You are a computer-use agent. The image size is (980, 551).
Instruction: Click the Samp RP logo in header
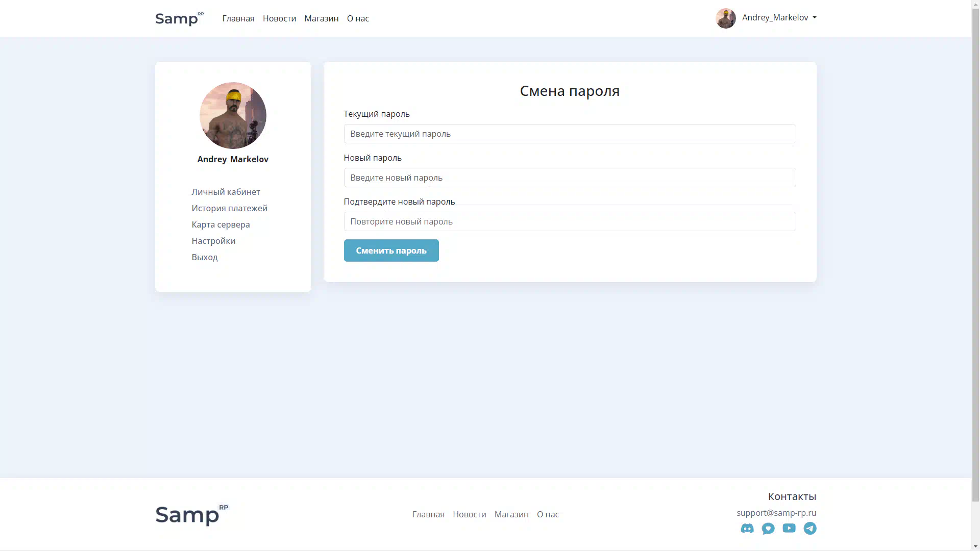pos(179,18)
